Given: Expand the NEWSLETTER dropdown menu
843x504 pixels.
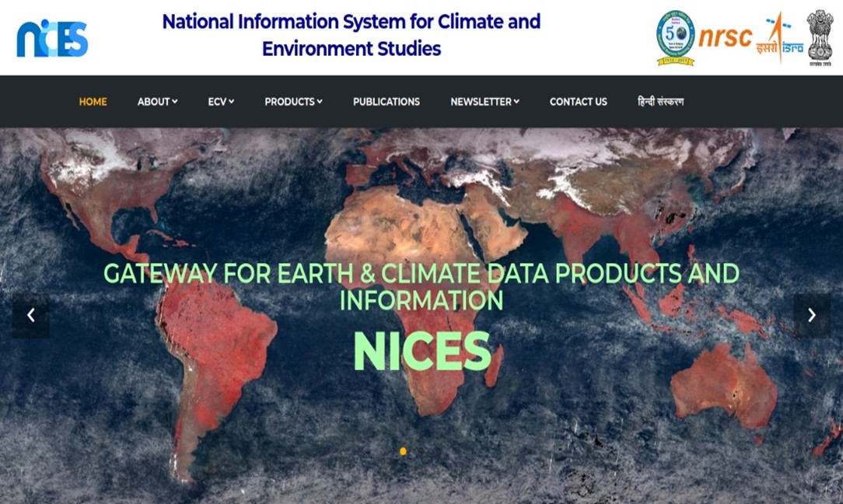Looking at the screenshot, I should [485, 102].
